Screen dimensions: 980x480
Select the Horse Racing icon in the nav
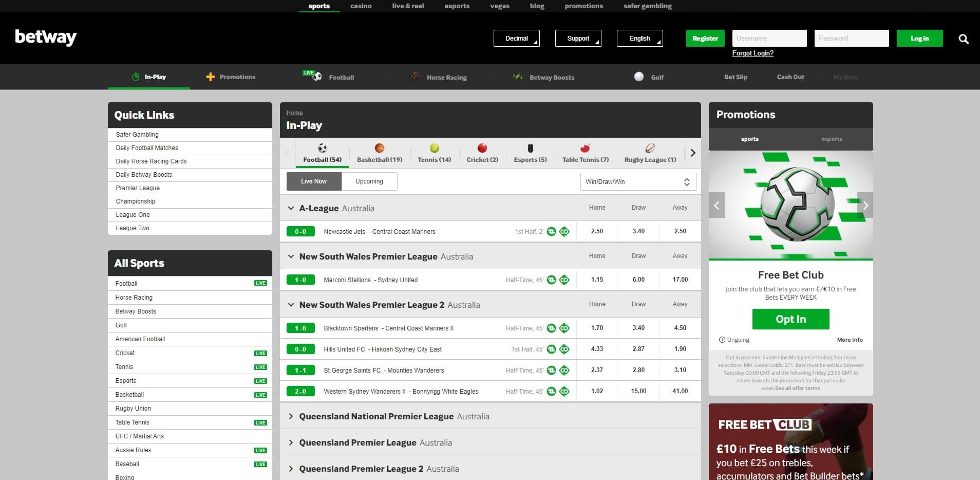pyautogui.click(x=414, y=77)
